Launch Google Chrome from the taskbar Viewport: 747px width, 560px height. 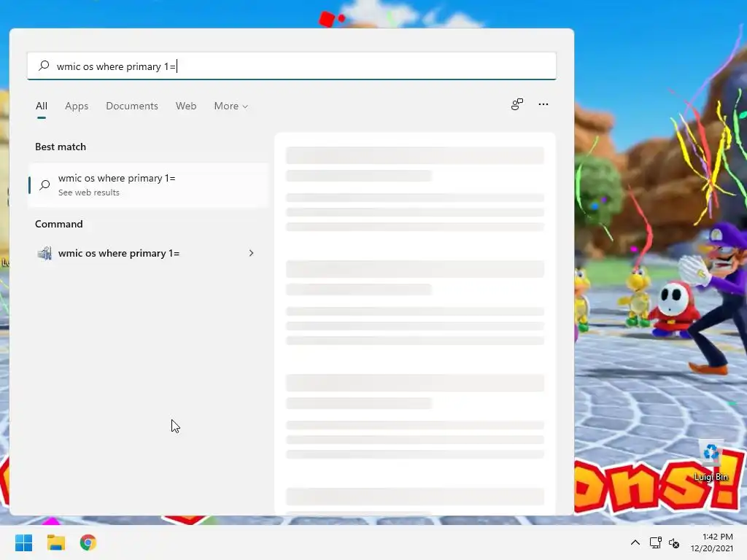coord(88,542)
